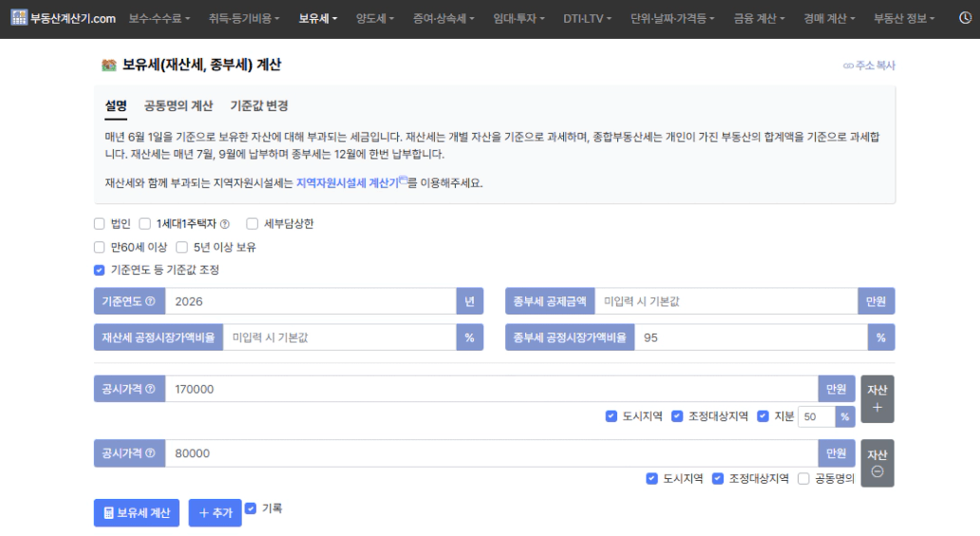The image size is (980, 536).
Task: Uncheck 기준연도 등 기준값 조정
Action: pyautogui.click(x=100, y=270)
